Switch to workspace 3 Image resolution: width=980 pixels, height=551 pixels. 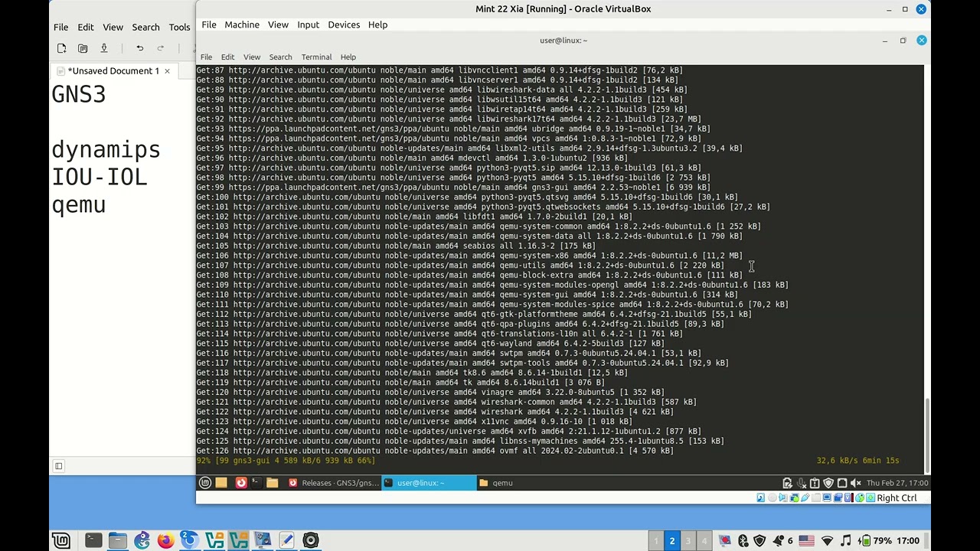pyautogui.click(x=688, y=541)
